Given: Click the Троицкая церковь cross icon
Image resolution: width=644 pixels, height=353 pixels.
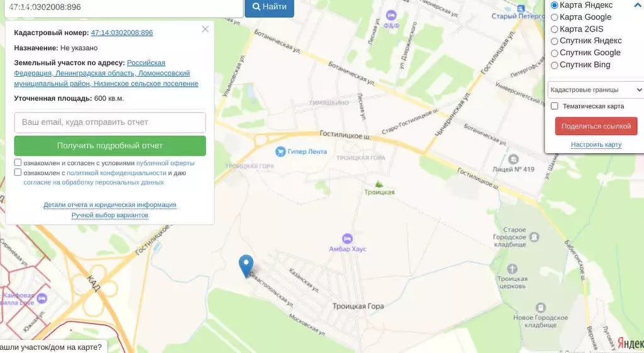Looking at the screenshot, I should [512, 269].
